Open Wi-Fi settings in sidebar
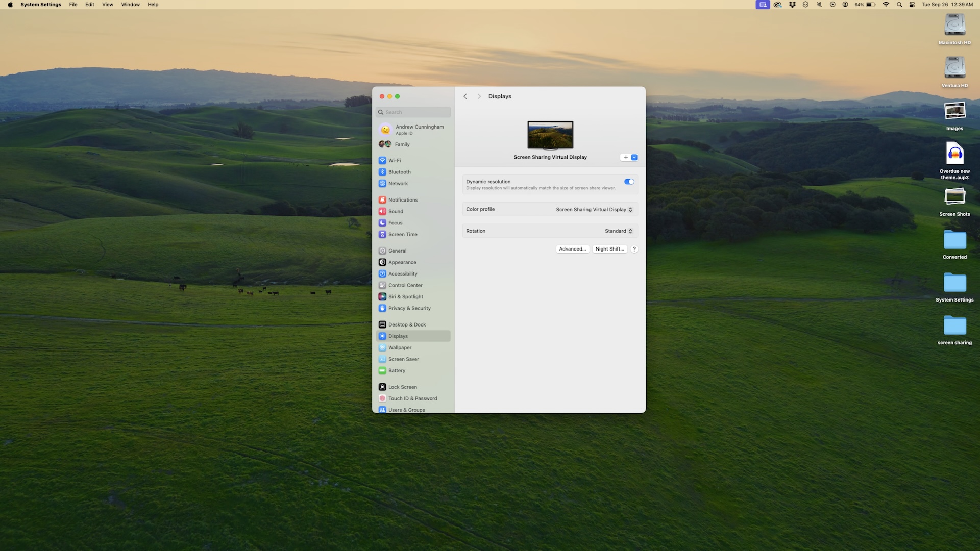Viewport: 980px width, 551px height. (x=394, y=160)
